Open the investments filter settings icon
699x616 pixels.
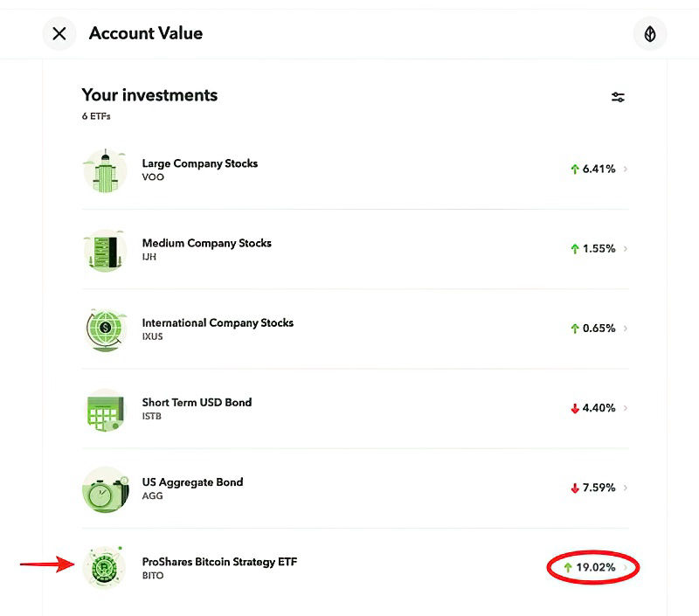[x=618, y=97]
